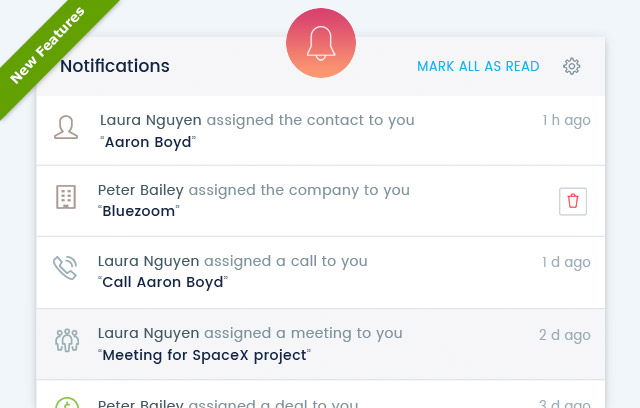
Task: Click the company building icon
Action: pyautogui.click(x=66, y=197)
